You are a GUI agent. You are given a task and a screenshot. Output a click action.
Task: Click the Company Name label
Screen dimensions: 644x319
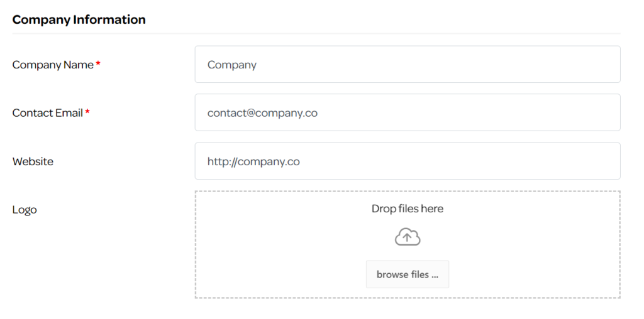[53, 65]
